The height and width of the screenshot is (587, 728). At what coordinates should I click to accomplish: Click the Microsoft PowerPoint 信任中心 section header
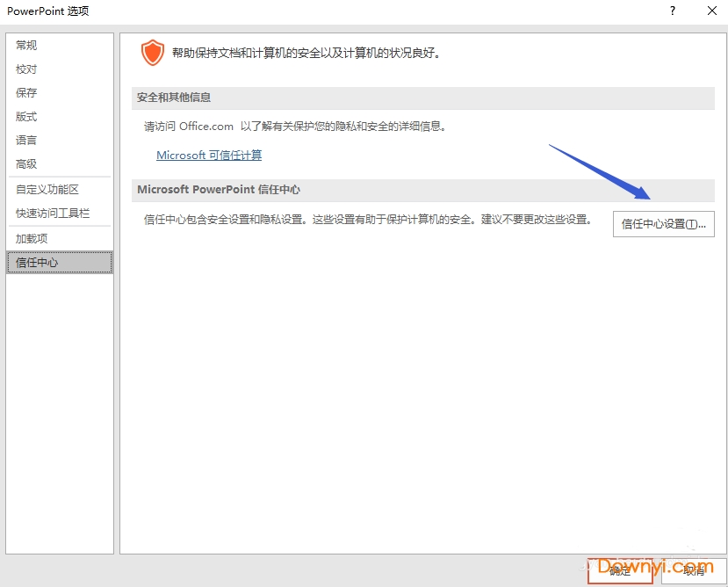tap(219, 190)
